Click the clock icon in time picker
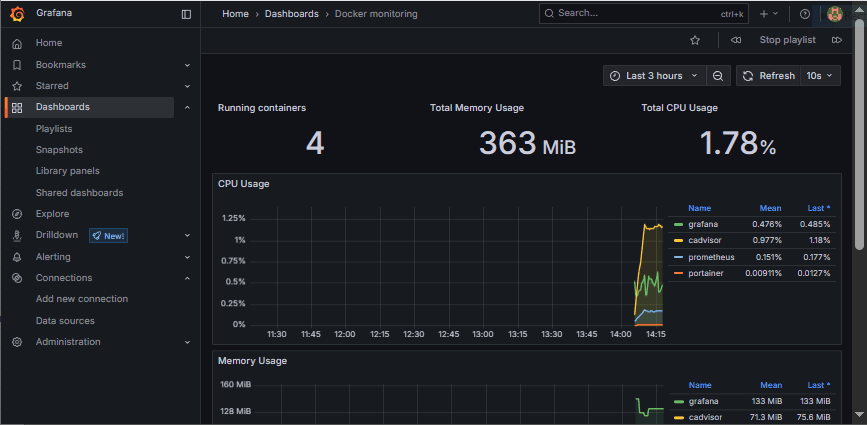This screenshot has width=867, height=425. (615, 76)
